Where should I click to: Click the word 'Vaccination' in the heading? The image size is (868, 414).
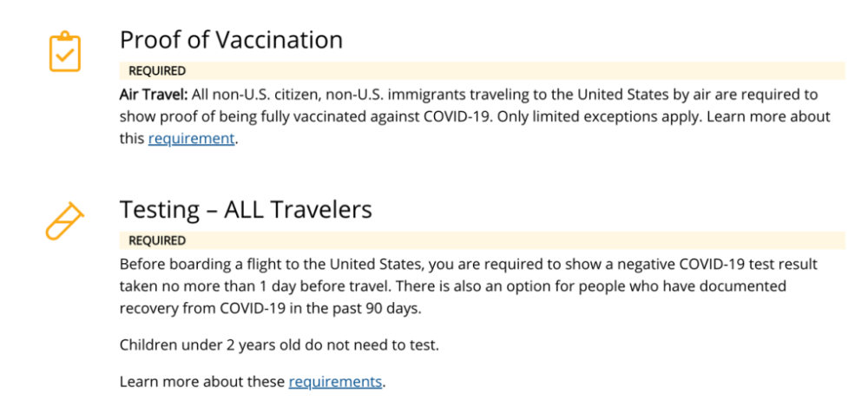(279, 40)
